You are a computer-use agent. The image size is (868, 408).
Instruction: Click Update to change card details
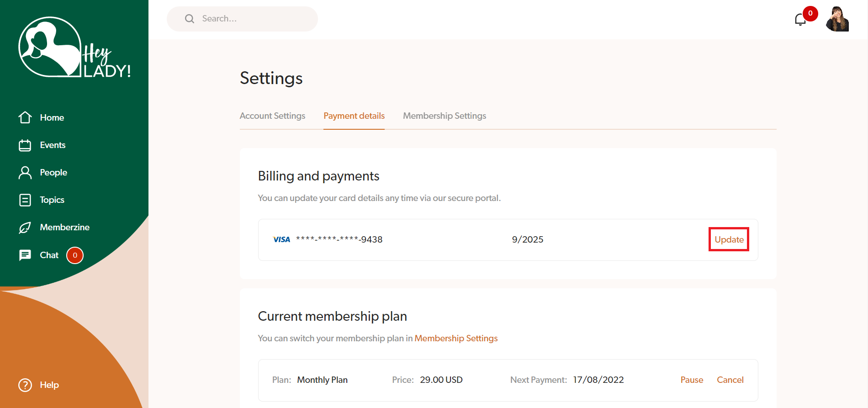coord(729,239)
